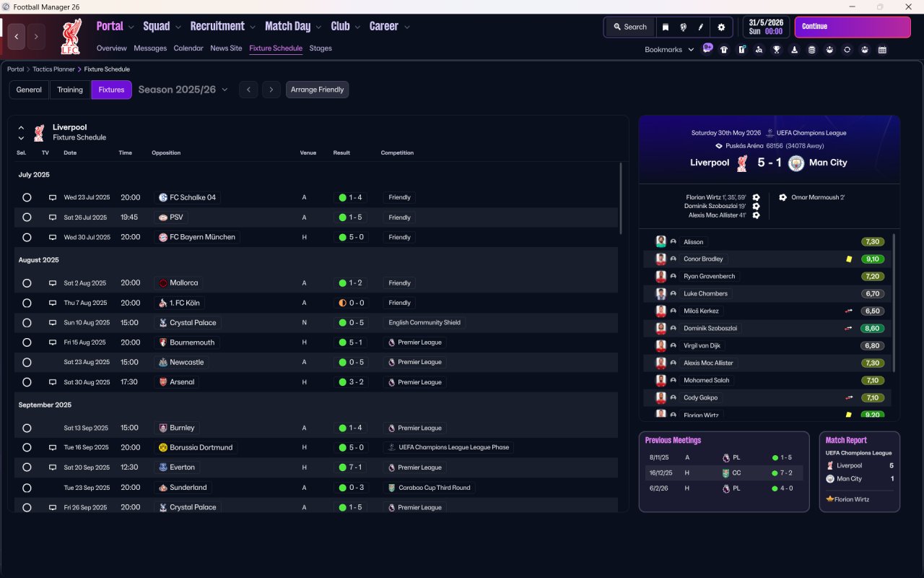Viewport: 924px width, 578px height.
Task: Click the pencil edit icon in top bar
Action: 700,27
